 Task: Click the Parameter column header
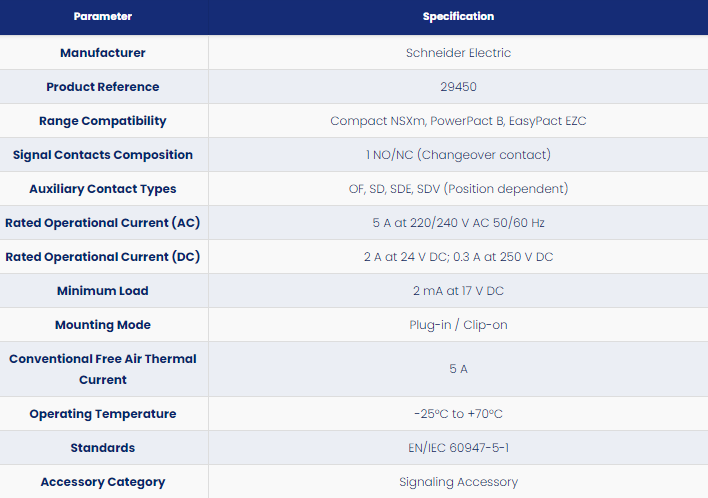(x=102, y=17)
